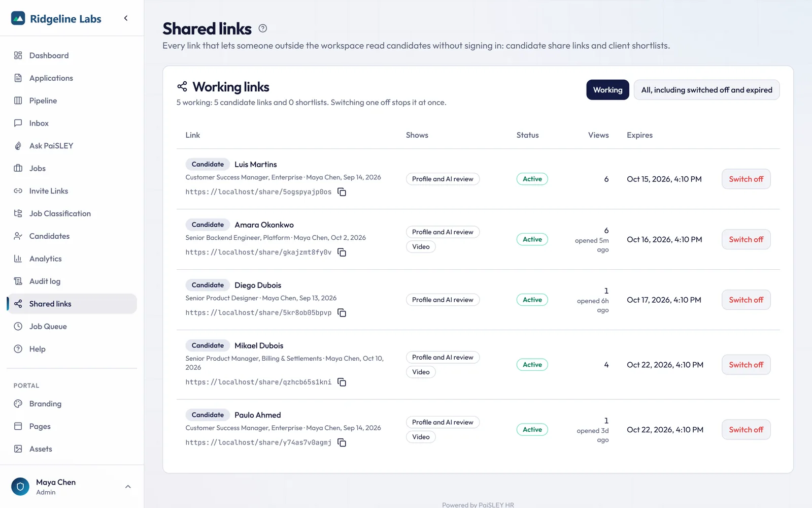
Task: Click the Expires column header
Action: click(x=639, y=135)
